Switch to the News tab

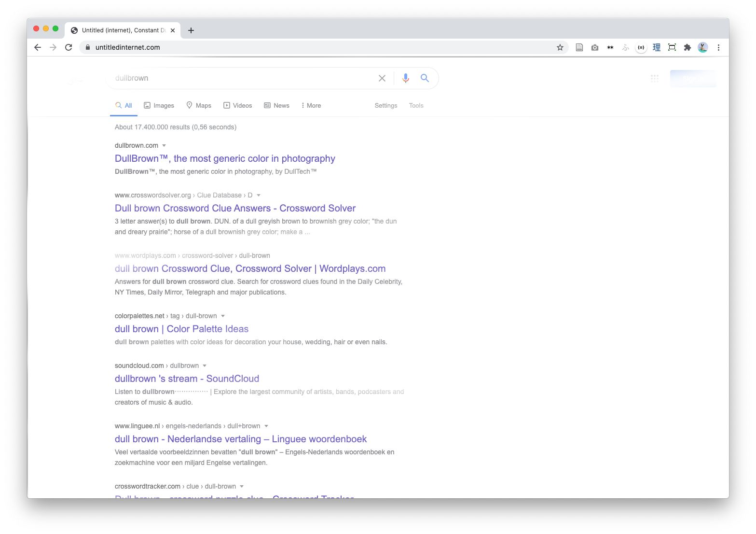click(x=276, y=106)
